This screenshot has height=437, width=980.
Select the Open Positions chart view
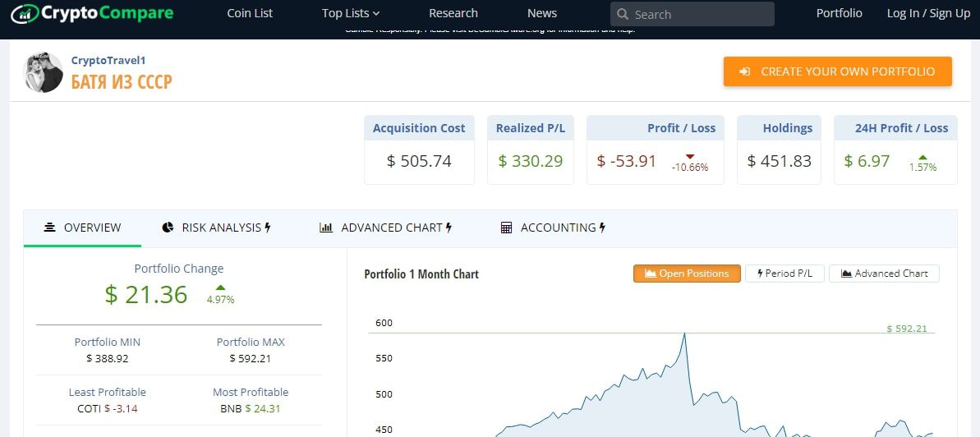687,274
